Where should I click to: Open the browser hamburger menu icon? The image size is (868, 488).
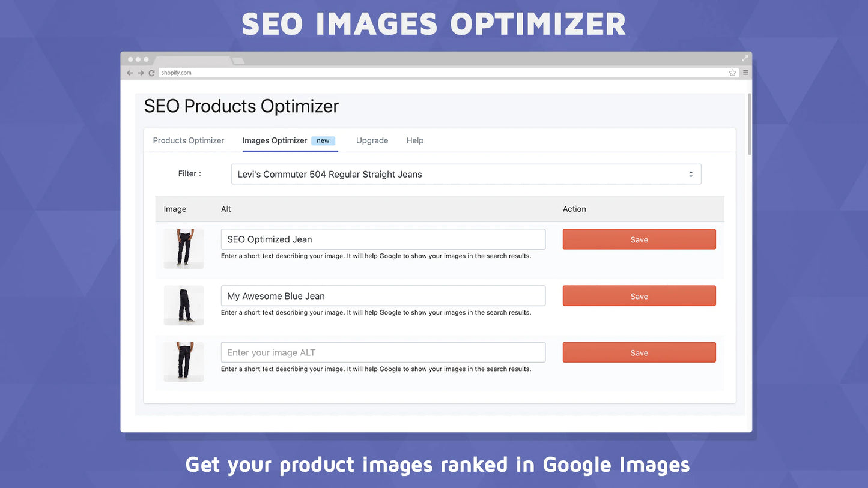coord(744,72)
